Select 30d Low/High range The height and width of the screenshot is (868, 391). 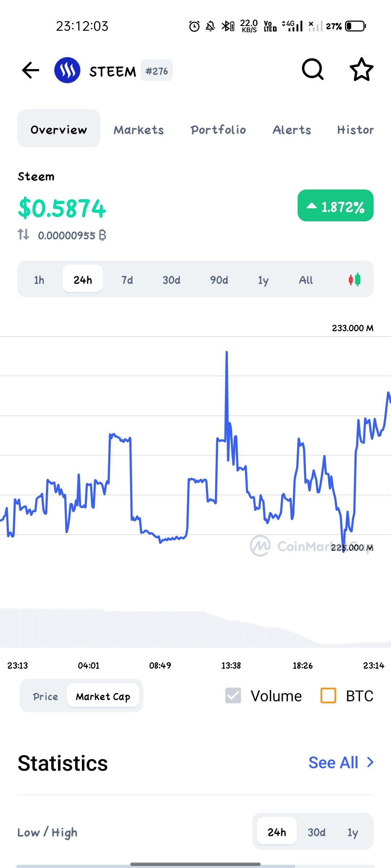[316, 832]
